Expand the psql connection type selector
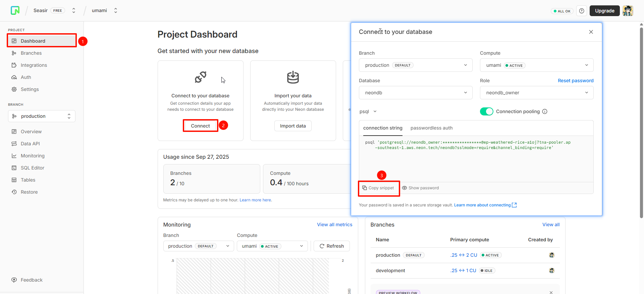Image resolution: width=644 pixels, height=294 pixels. (368, 111)
